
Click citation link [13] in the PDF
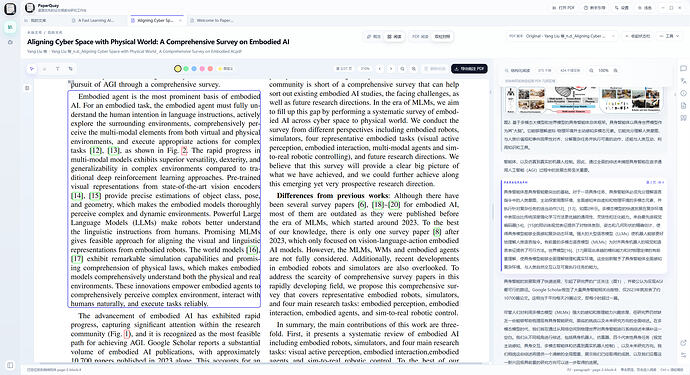coord(114,151)
